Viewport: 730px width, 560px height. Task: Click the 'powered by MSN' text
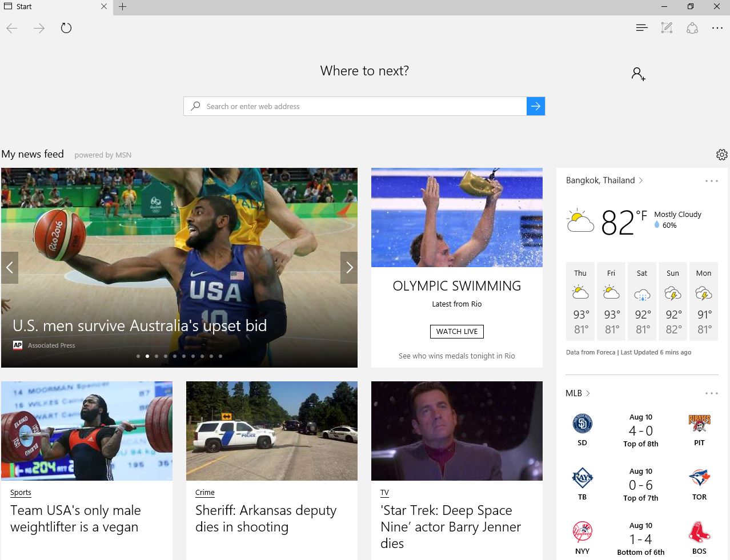tap(103, 155)
